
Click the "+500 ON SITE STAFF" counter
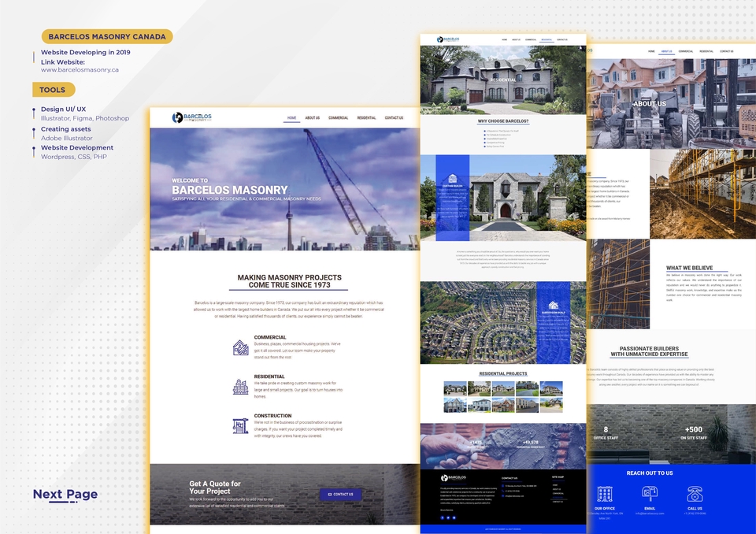click(694, 432)
